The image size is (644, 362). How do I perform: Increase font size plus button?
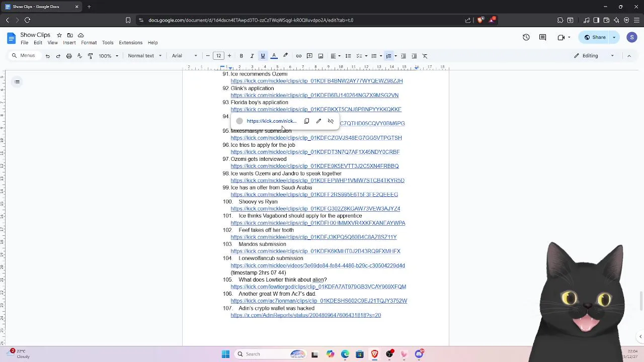coord(229,56)
